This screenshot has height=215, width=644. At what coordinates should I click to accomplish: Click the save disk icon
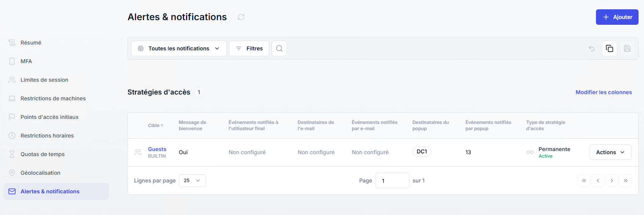click(x=627, y=48)
